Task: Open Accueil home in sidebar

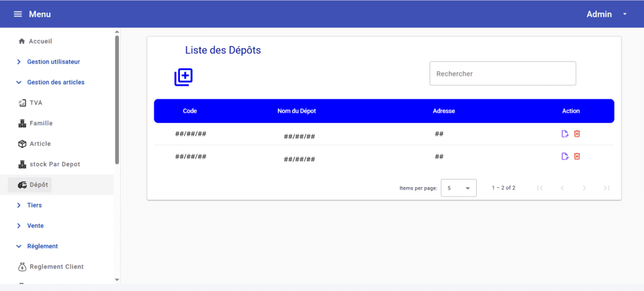Action: coord(40,42)
